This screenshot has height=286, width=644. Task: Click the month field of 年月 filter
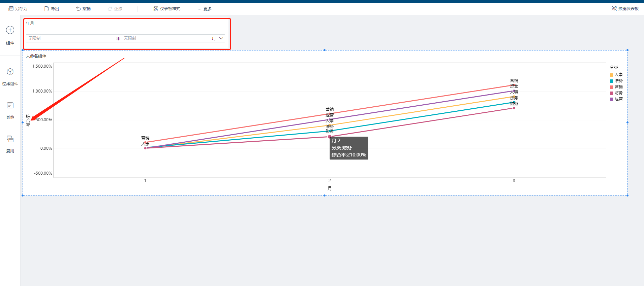coord(167,38)
